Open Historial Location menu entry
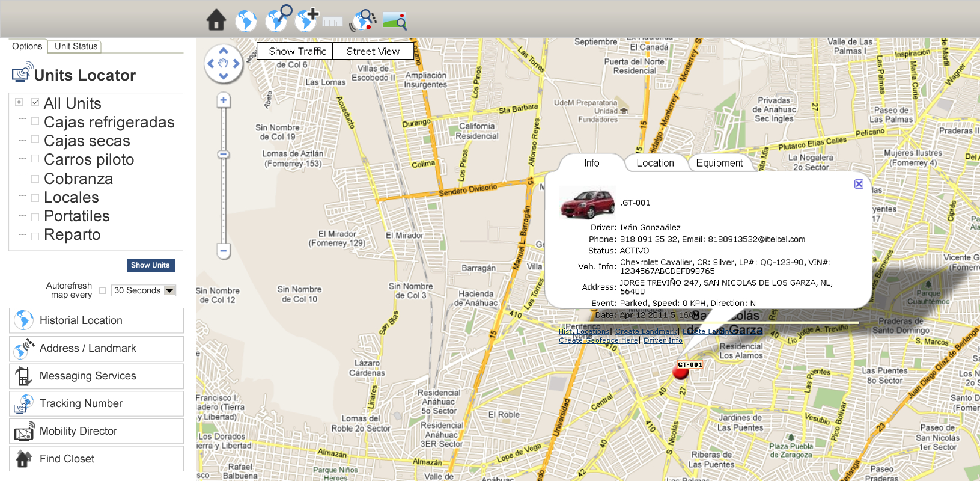Screen dimensions: 980x481 [96, 320]
